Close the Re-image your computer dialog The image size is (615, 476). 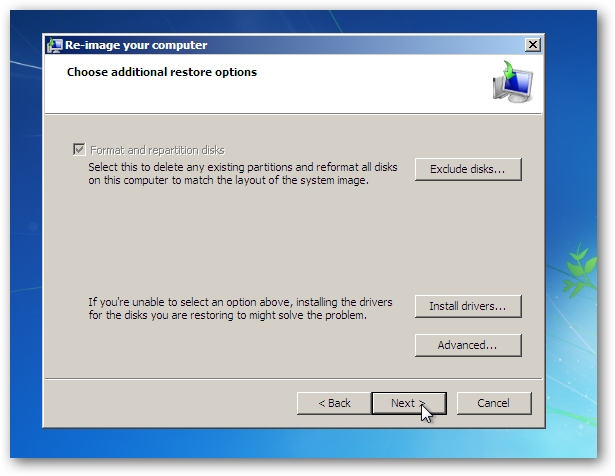click(x=533, y=45)
